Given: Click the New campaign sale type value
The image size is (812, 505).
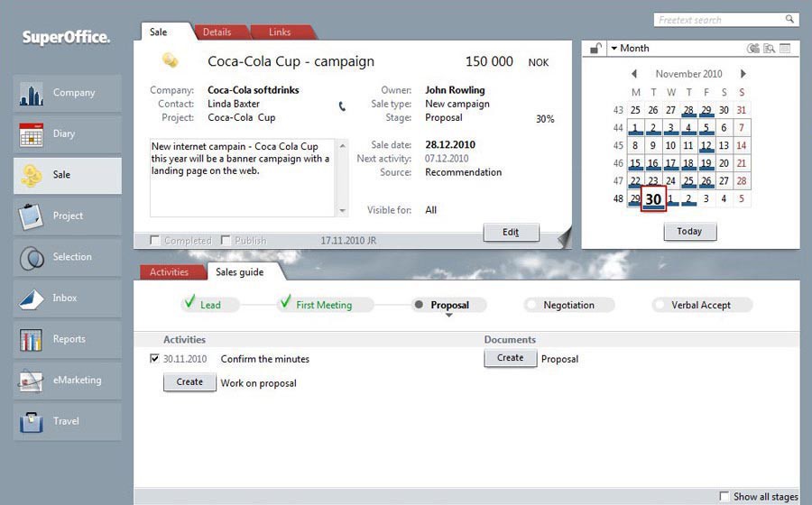Looking at the screenshot, I should point(457,104).
